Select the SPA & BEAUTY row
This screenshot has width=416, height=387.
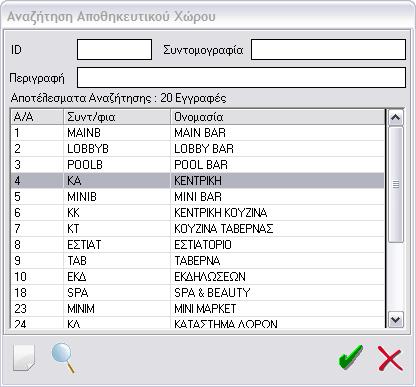tap(197, 293)
